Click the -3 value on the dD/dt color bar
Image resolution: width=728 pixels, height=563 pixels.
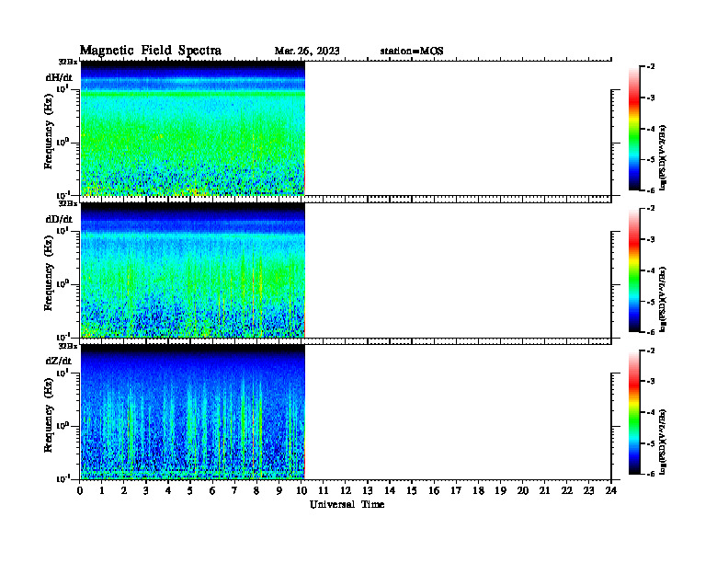[651, 240]
